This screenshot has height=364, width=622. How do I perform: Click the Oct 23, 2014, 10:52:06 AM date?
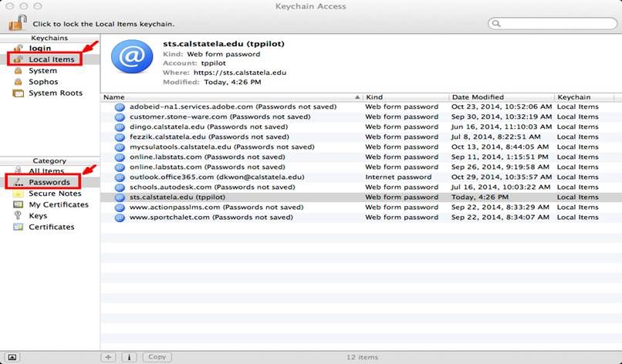[x=502, y=106]
